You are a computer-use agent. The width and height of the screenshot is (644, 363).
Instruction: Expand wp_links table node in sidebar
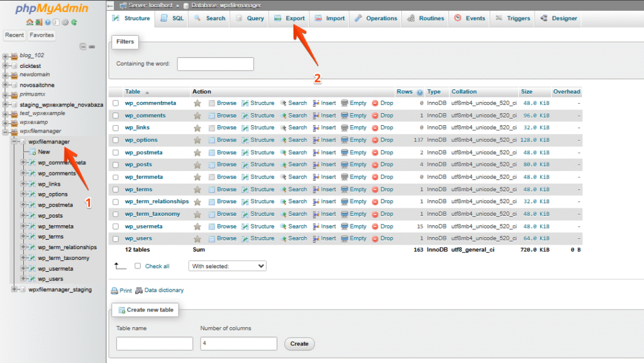23,184
